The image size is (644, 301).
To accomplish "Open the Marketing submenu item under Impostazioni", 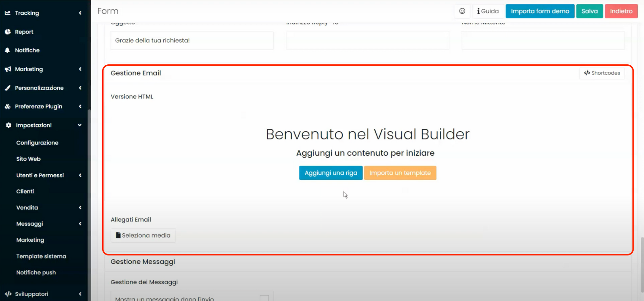I will coord(30,240).
